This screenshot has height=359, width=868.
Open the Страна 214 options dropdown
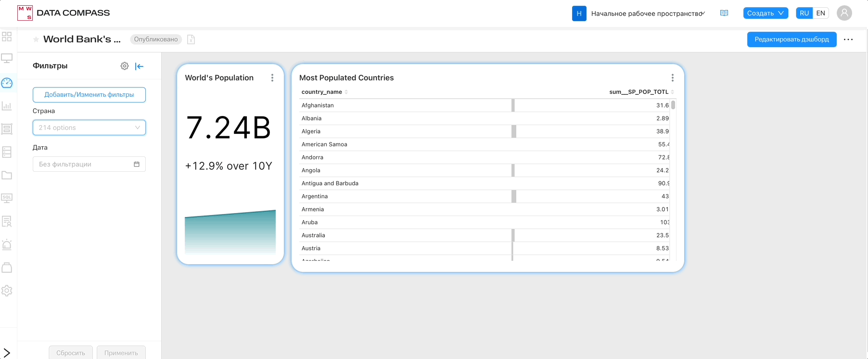click(x=89, y=128)
